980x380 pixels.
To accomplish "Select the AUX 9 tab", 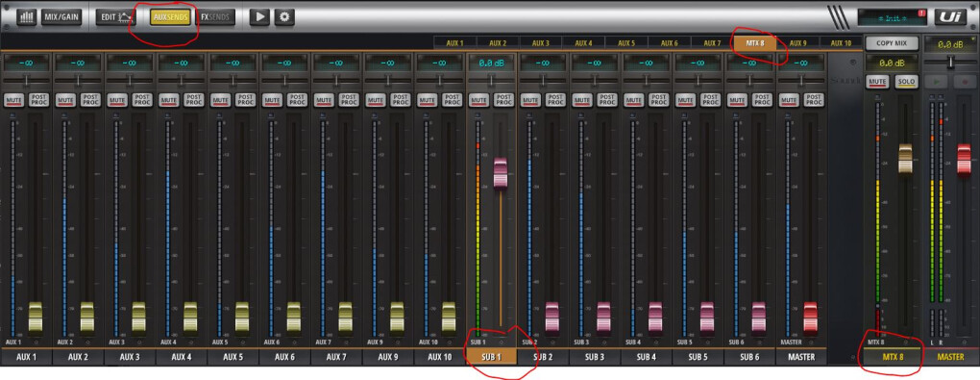I will (x=797, y=43).
